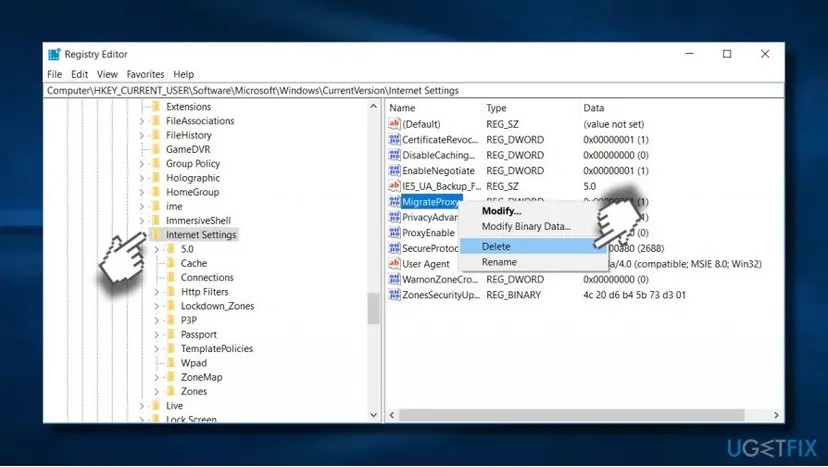Viewport: 828px width, 467px height.
Task: Click the DisableCaching... DWORD icon
Action: click(394, 155)
